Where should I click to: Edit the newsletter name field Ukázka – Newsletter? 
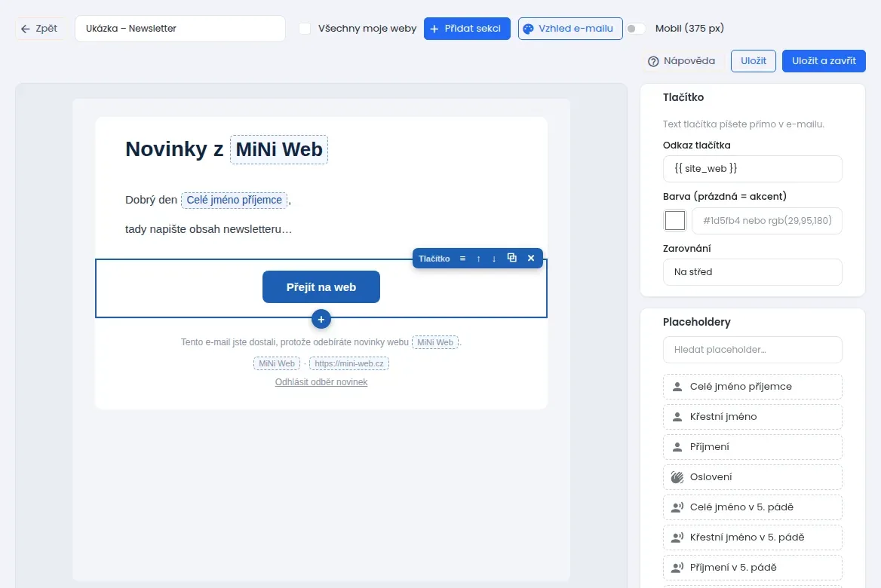[x=180, y=29]
